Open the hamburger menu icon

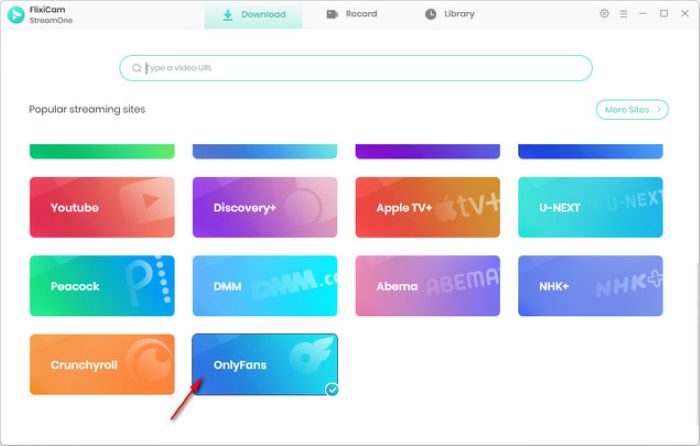[624, 14]
